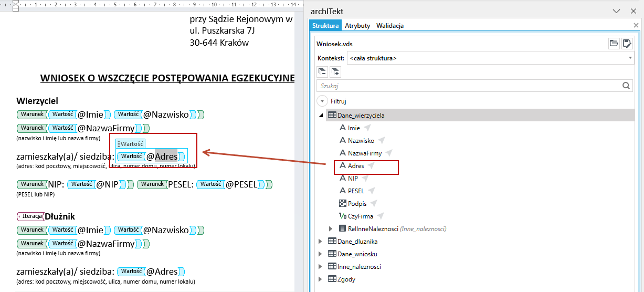Click the insert arrow next to Podpis

pos(374,203)
